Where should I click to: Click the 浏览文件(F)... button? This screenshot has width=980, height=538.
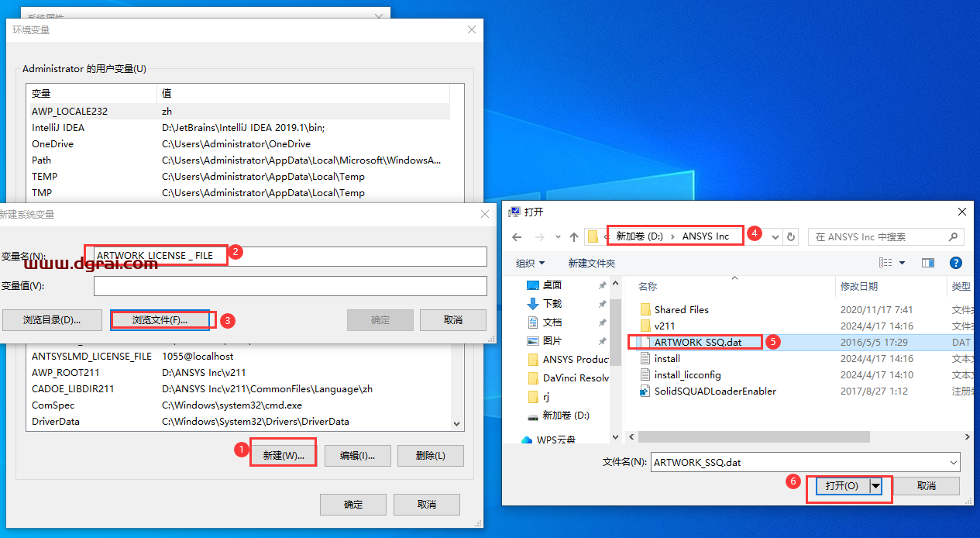[x=160, y=319]
